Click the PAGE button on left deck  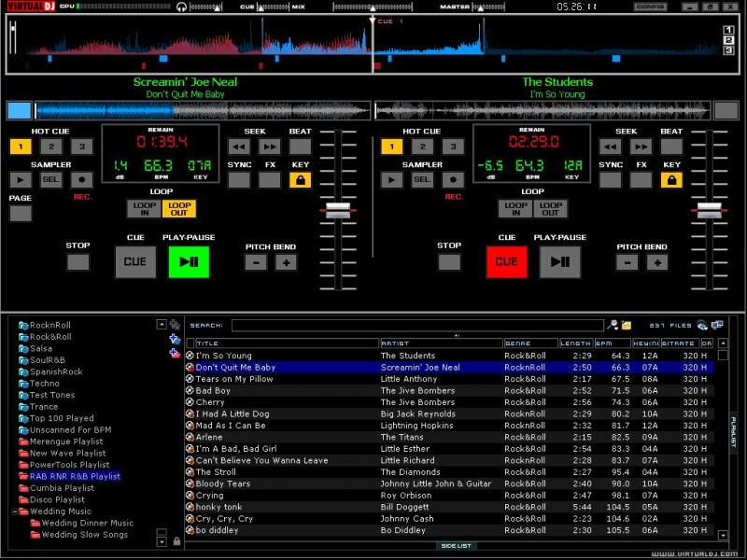(x=21, y=214)
